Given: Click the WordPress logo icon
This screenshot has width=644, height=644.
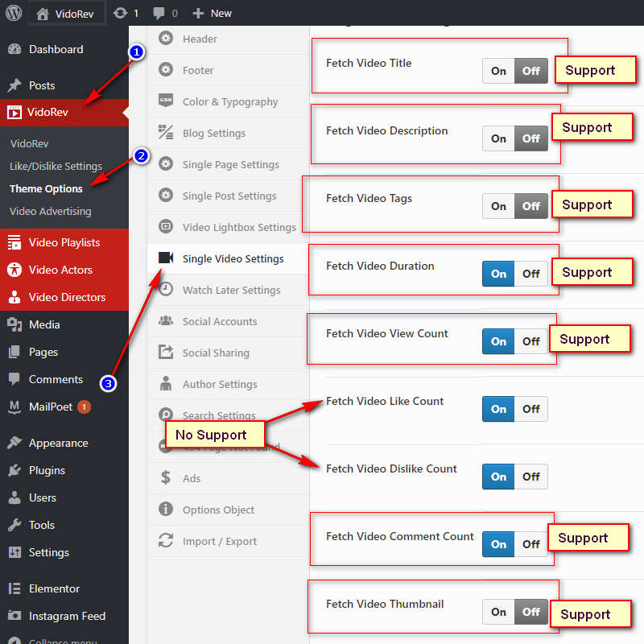Looking at the screenshot, I should 14,13.
